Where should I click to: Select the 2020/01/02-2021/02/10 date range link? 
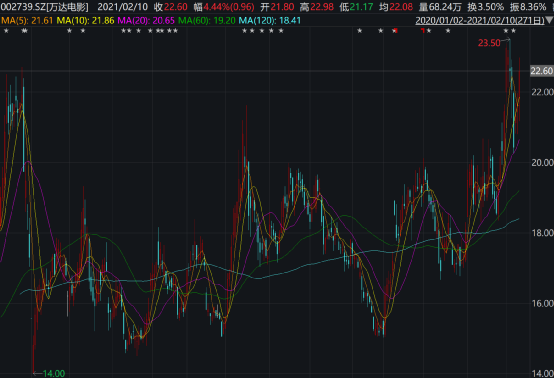click(x=480, y=20)
